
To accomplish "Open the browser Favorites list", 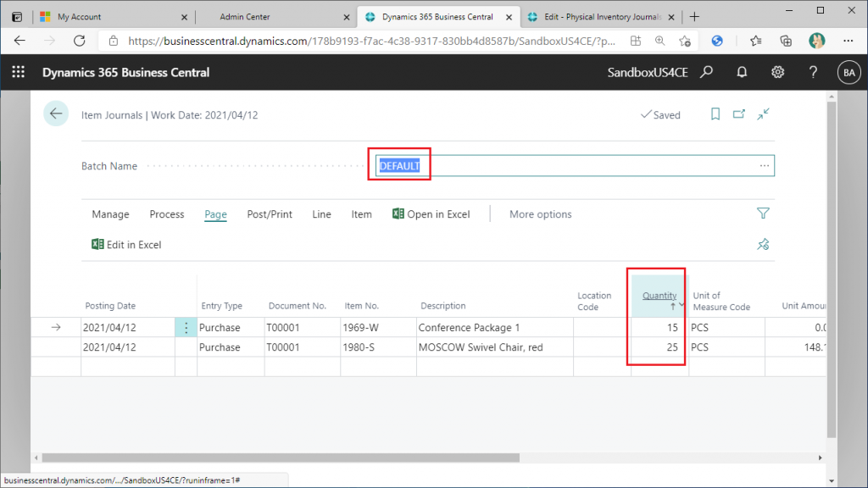I will 755,41.
